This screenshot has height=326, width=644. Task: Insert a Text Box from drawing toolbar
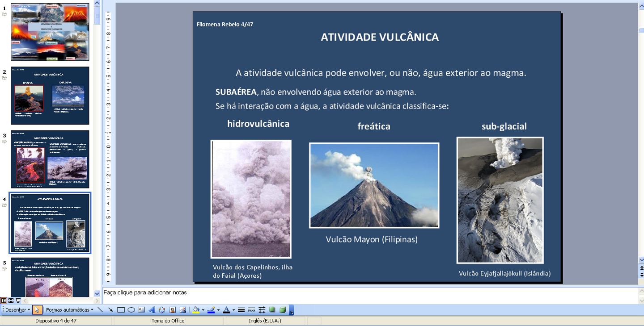(141, 309)
